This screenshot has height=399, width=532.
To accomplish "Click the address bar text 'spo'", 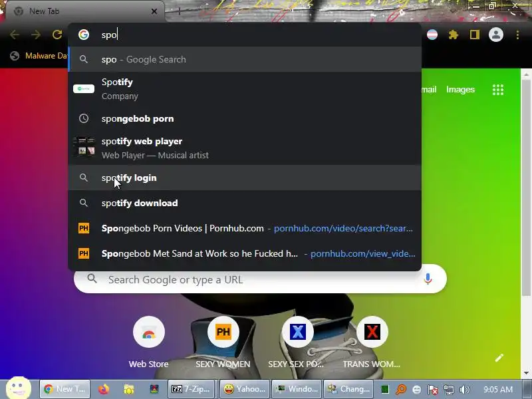I will tap(109, 35).
